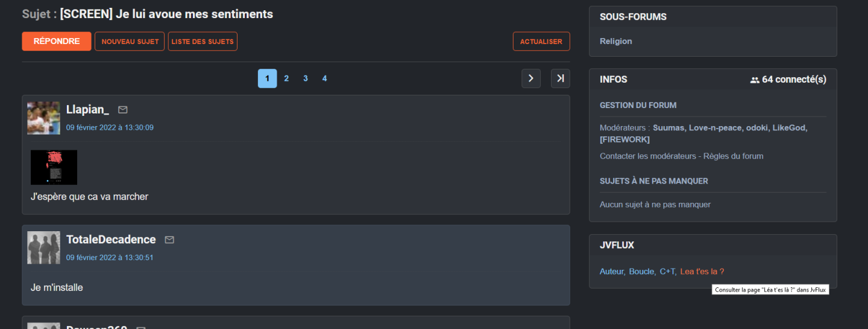Click envelope icon next to TotaleDecadence

tap(169, 240)
